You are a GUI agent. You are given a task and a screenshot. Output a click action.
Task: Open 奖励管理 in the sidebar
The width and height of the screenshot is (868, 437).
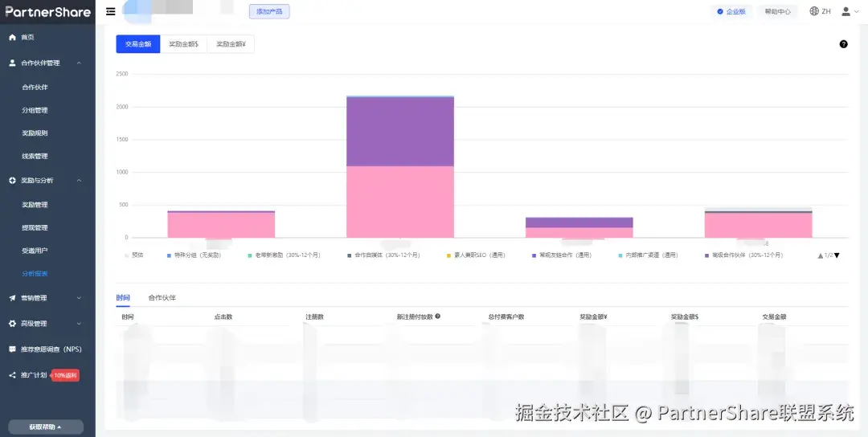(35, 205)
